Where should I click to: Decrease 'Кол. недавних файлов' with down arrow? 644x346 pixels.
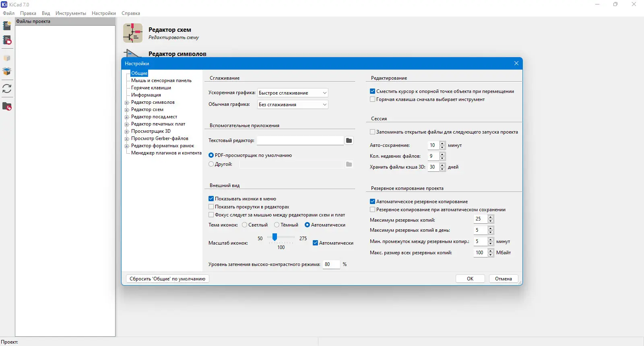coord(442,158)
